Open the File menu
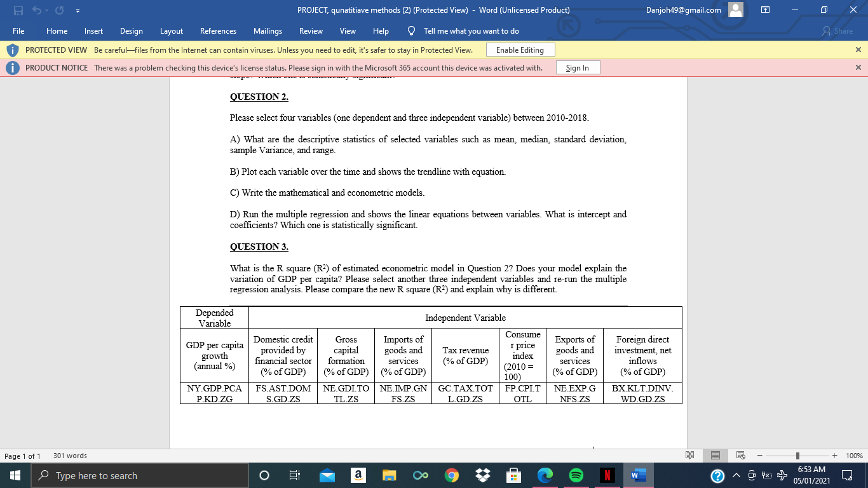Image resolution: width=868 pixels, height=488 pixels. click(18, 30)
